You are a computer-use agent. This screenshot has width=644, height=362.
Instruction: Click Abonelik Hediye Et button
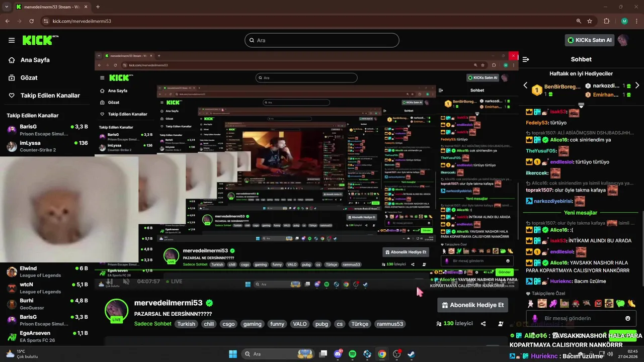point(472,305)
